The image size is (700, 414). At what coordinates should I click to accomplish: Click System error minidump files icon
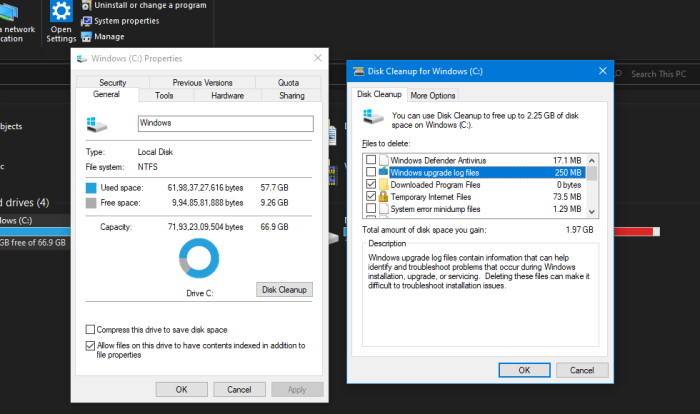pyautogui.click(x=384, y=209)
